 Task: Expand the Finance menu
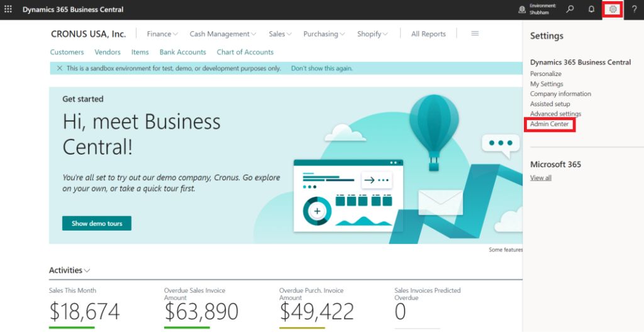point(162,34)
